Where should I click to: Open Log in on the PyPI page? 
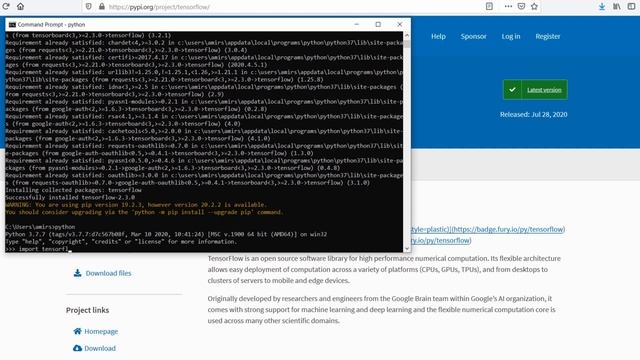pos(511,36)
